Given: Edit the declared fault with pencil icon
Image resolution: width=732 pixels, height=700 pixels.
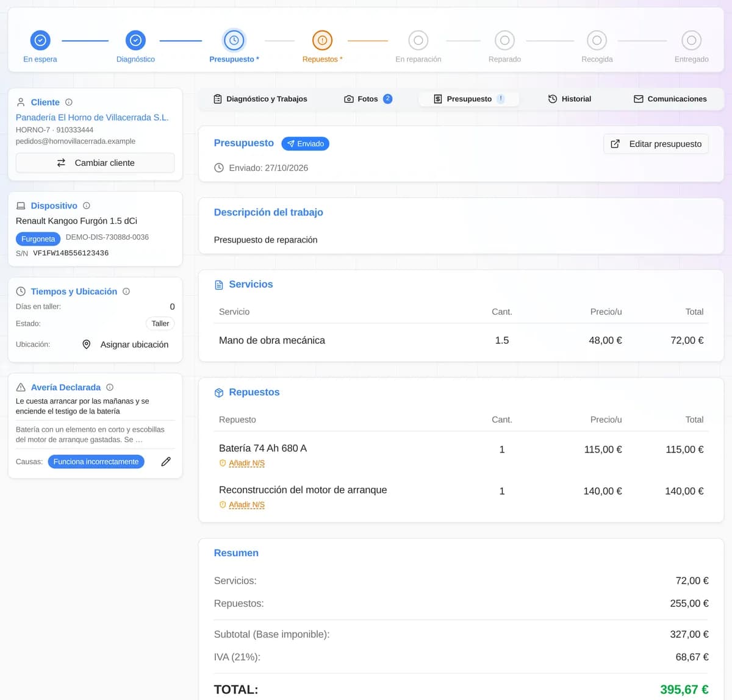Looking at the screenshot, I should pos(166,462).
